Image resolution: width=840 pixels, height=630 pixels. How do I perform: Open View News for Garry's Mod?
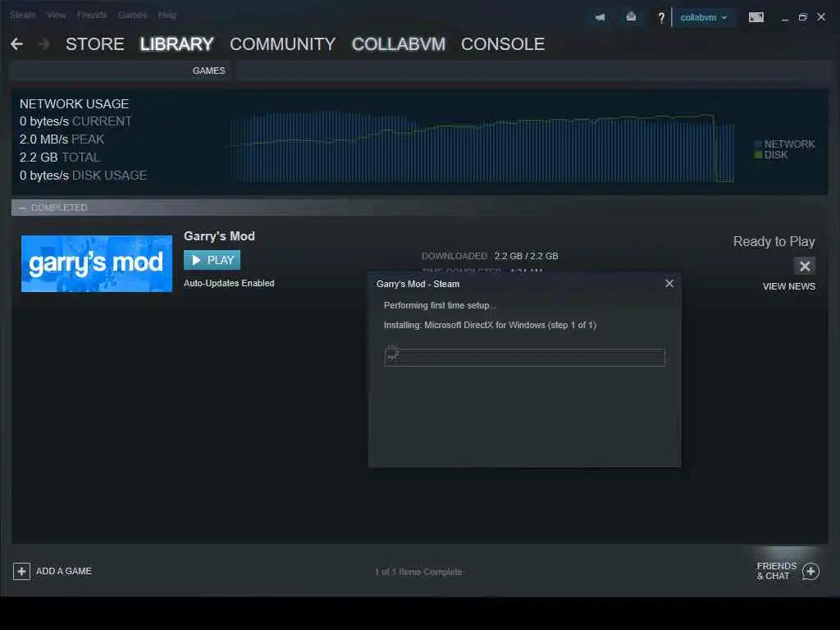[x=789, y=286]
